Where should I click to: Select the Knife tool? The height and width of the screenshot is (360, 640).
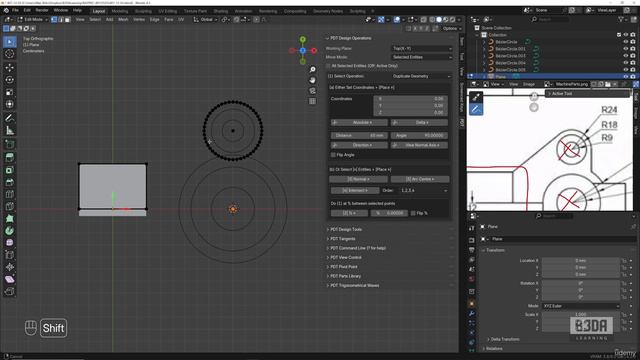coord(9,207)
